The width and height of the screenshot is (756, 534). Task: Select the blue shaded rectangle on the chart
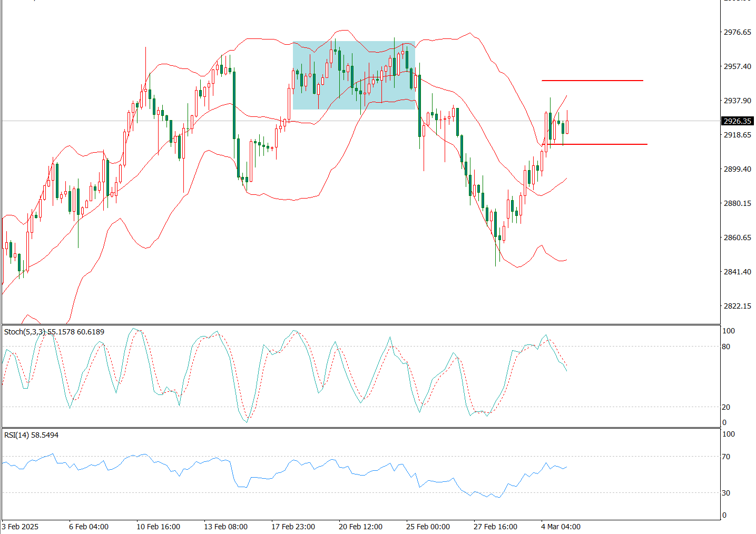point(354,75)
